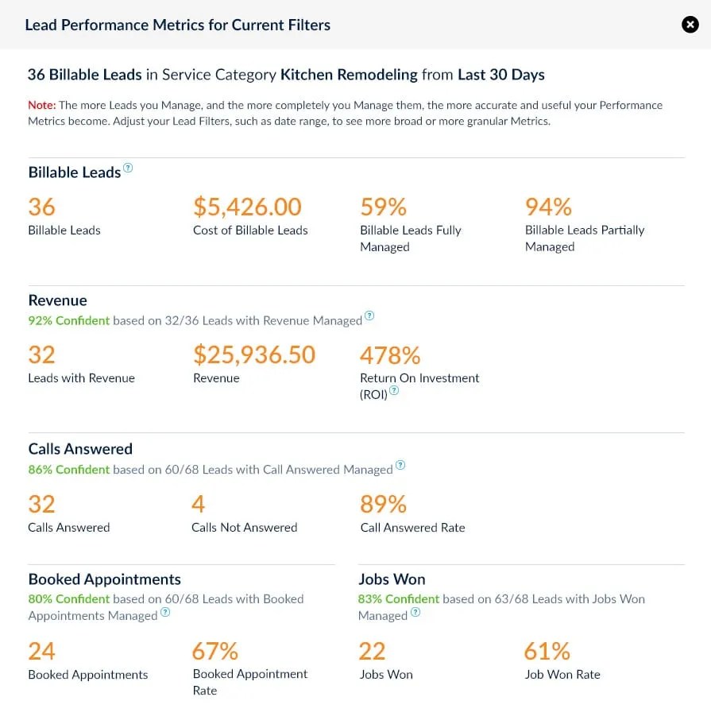Click the 478% ROI figure
The image size is (711, 728).
pos(390,354)
